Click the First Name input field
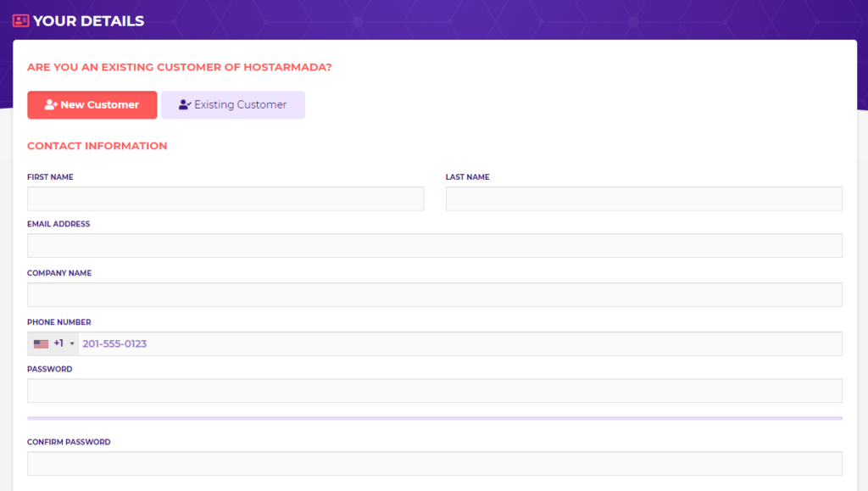868x491 pixels. pos(225,198)
